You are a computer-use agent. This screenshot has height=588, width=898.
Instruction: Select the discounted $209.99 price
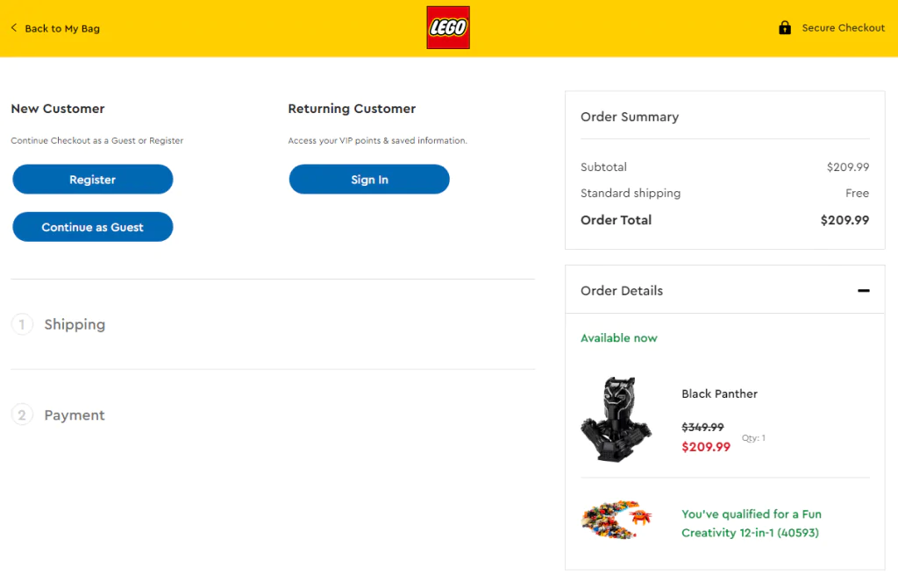[706, 447]
